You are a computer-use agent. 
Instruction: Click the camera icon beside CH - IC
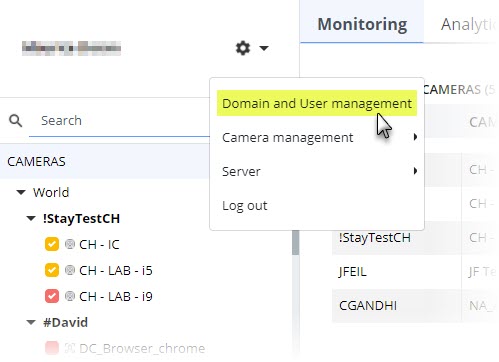(x=70, y=244)
